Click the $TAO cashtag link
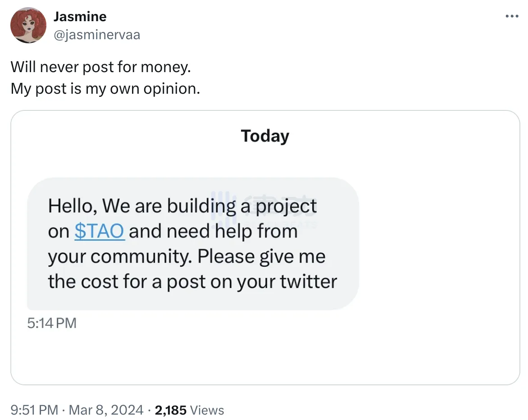 (x=99, y=231)
